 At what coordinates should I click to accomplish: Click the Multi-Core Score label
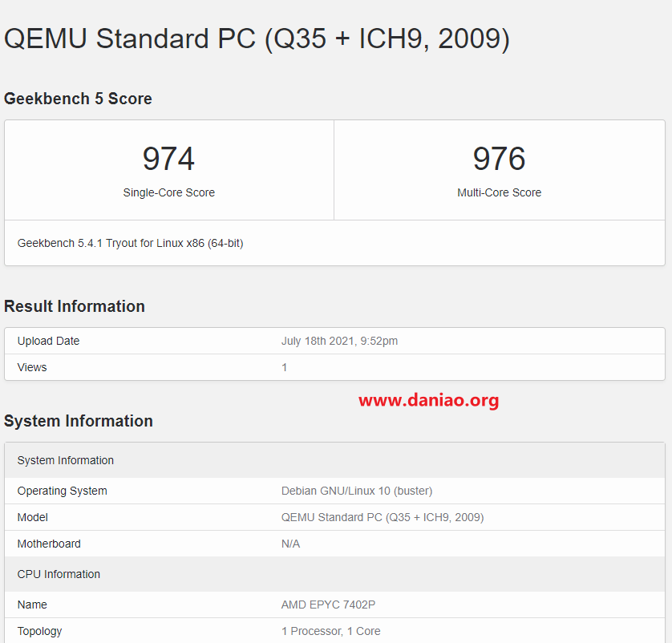pyautogui.click(x=500, y=192)
